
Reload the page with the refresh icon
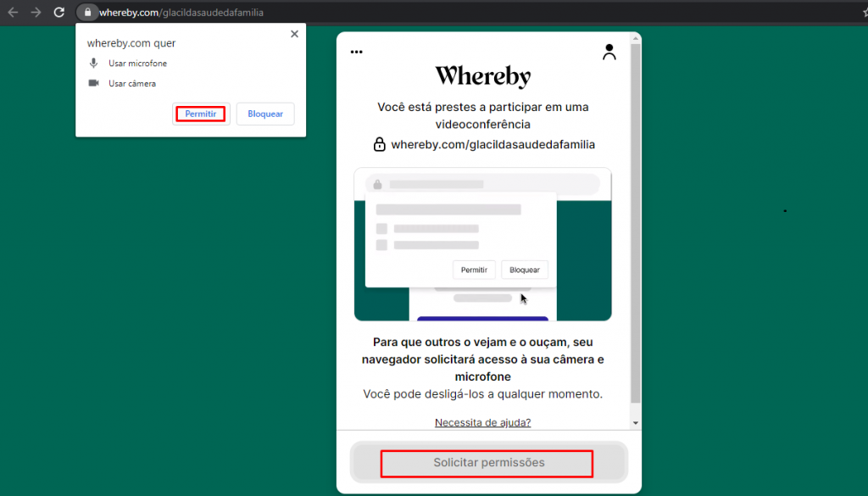click(59, 12)
